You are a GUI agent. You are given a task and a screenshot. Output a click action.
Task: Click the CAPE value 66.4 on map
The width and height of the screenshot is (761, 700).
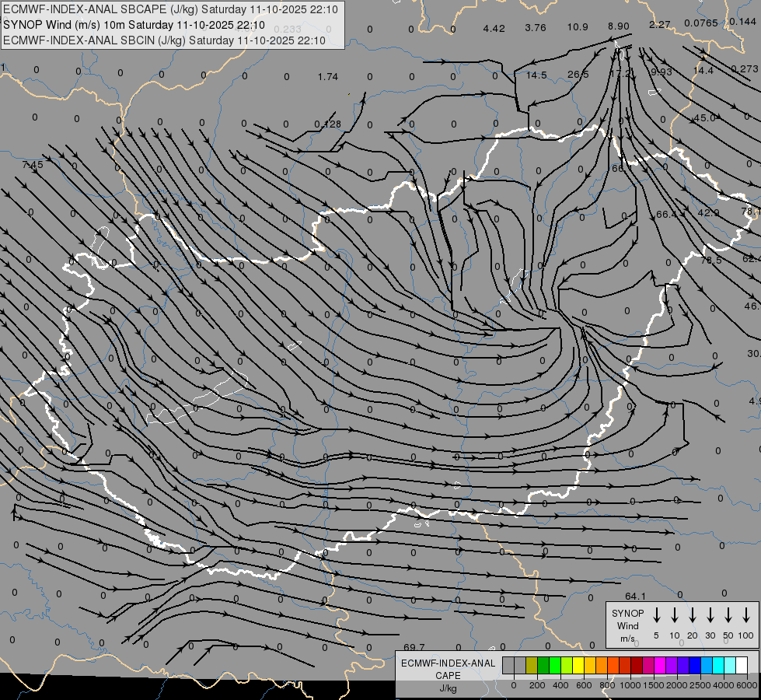coord(666,214)
